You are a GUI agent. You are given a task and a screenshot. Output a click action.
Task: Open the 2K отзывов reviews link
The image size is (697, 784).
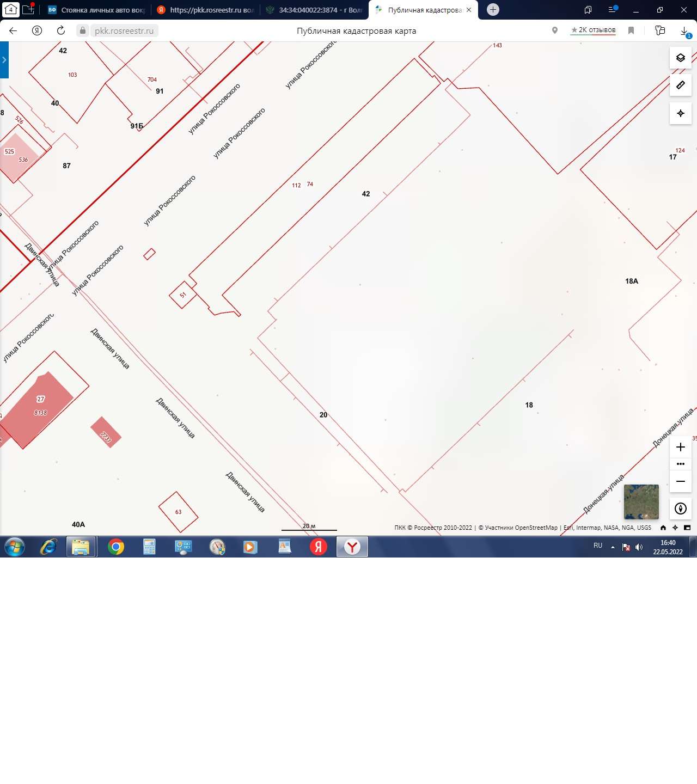click(x=593, y=30)
